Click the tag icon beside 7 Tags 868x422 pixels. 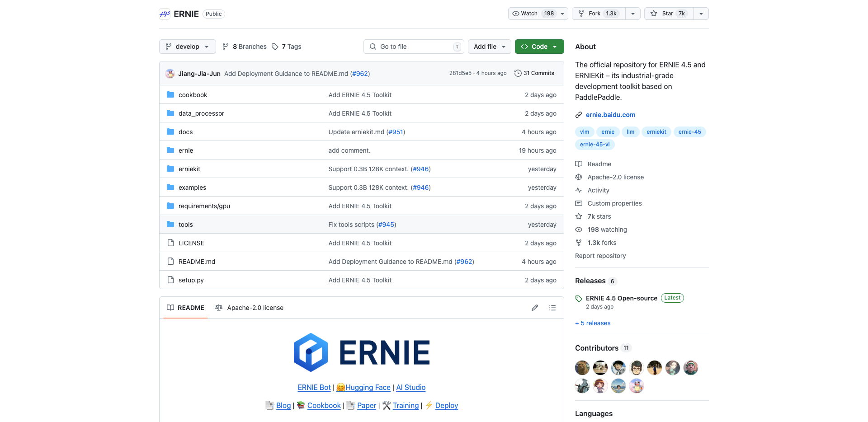[x=275, y=47]
